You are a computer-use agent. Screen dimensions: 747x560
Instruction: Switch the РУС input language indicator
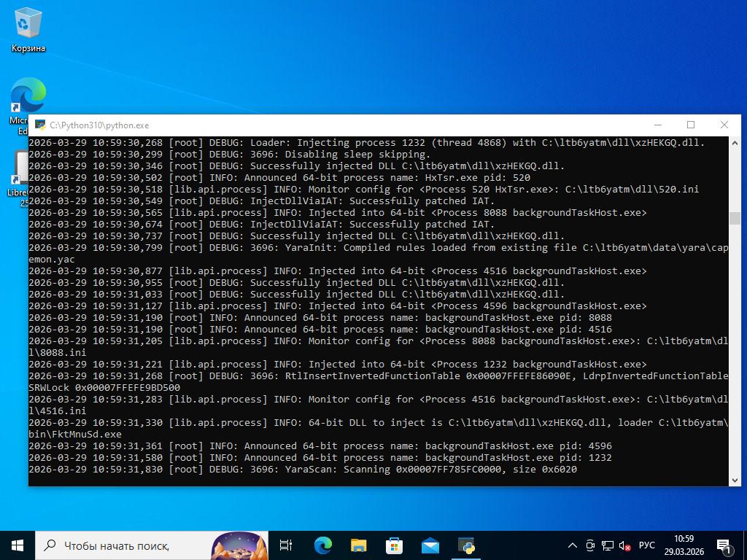[647, 545]
